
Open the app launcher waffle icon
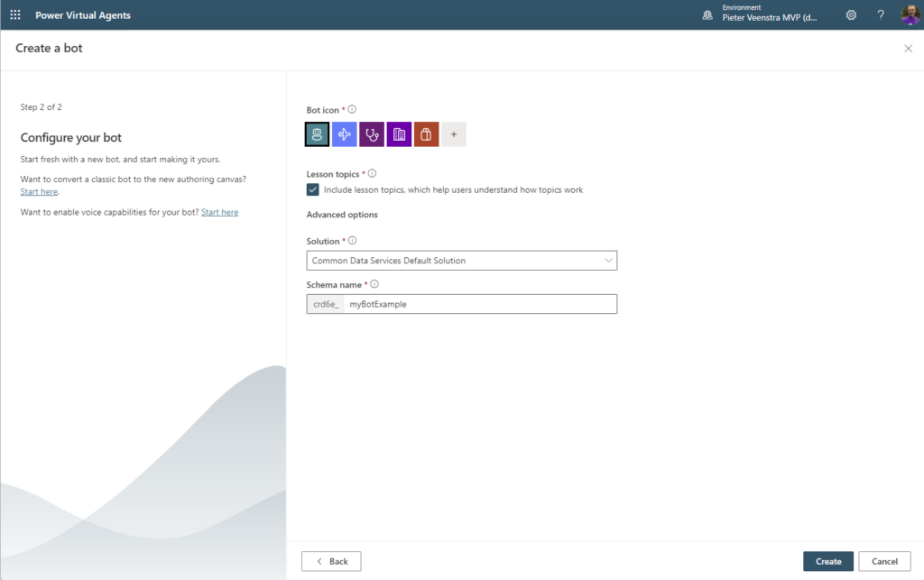point(15,15)
